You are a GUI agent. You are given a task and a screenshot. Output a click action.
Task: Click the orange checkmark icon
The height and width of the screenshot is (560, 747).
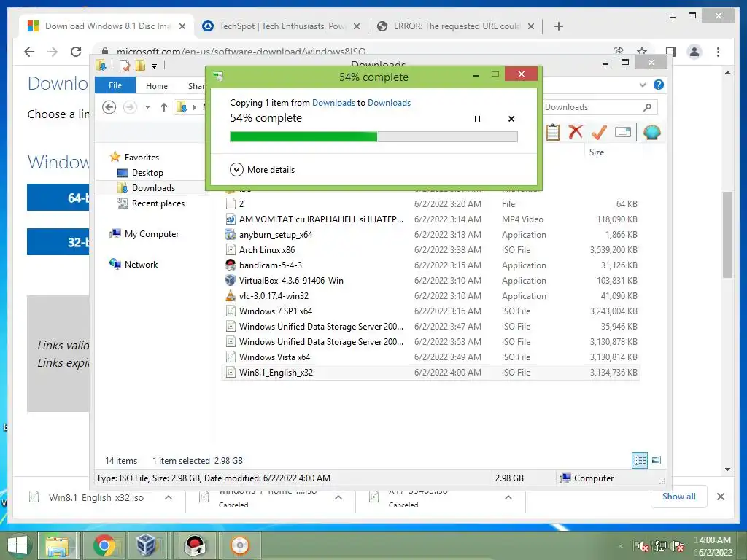pos(599,132)
